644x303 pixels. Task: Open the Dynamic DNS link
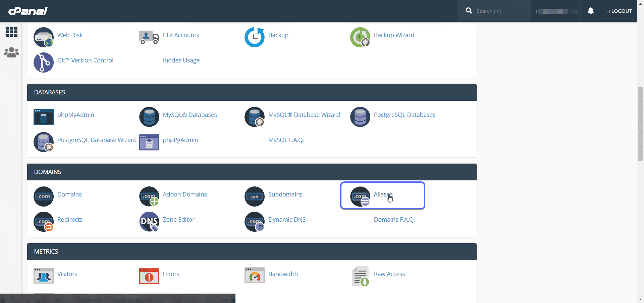click(287, 220)
